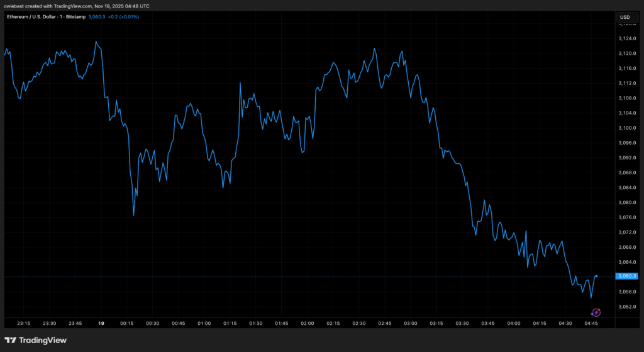Click the 23:15 time axis label
This screenshot has width=644, height=352.
point(23,323)
